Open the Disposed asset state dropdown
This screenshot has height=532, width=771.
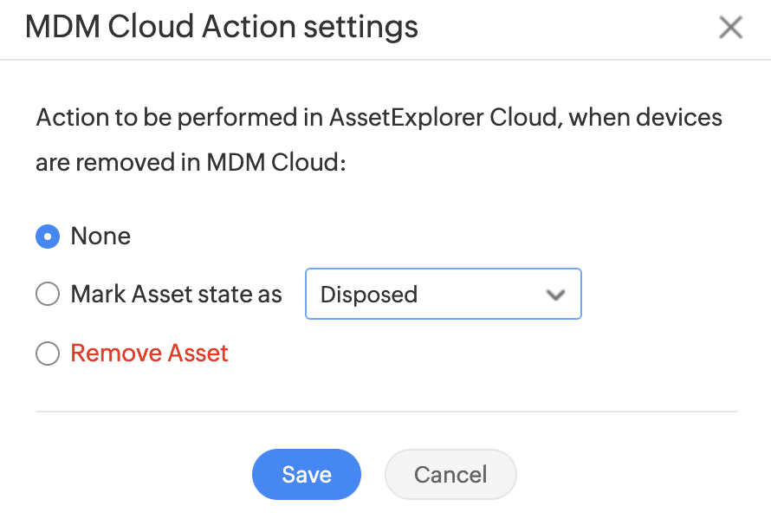(x=443, y=295)
